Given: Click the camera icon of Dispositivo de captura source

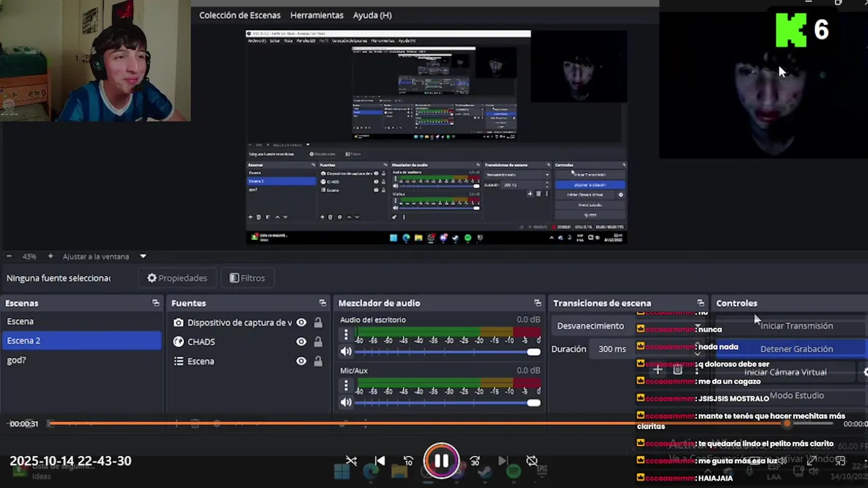Looking at the screenshot, I should click(x=178, y=323).
